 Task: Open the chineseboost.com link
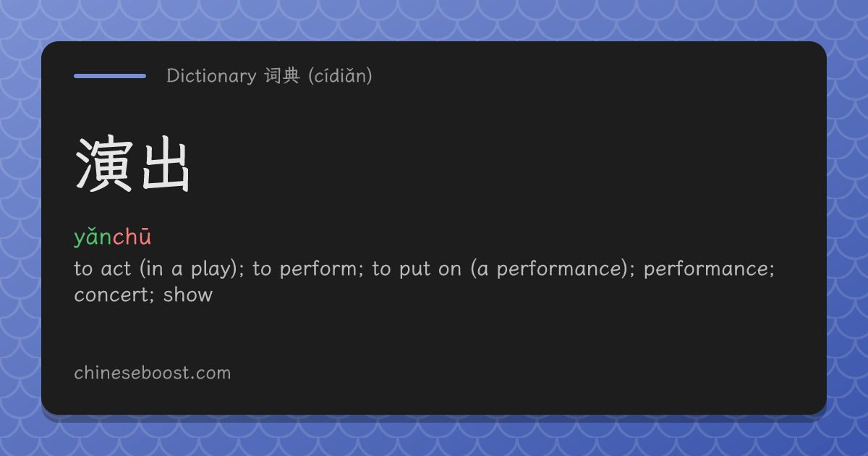tap(153, 373)
